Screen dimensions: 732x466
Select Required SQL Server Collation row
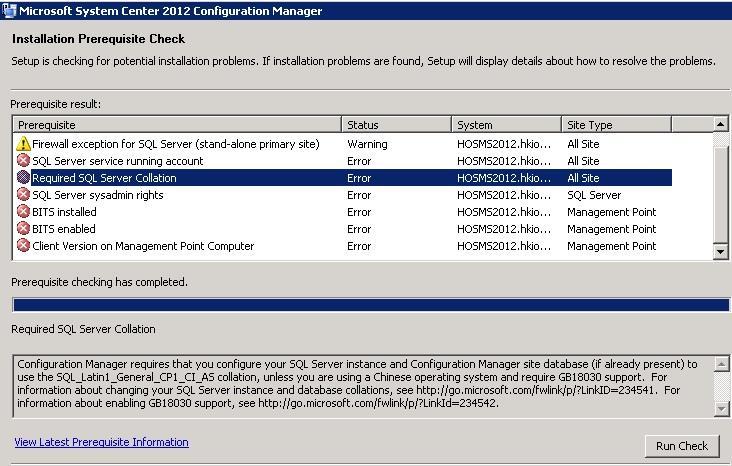(342, 177)
